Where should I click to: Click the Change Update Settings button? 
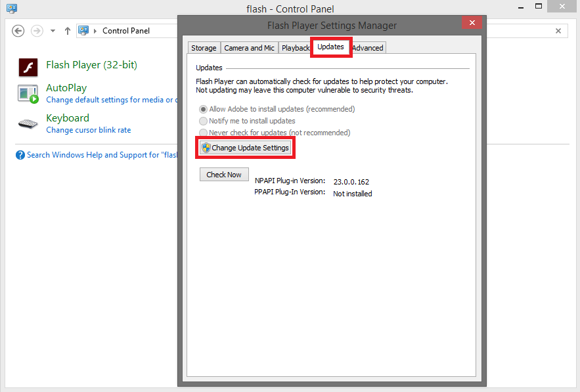245,148
